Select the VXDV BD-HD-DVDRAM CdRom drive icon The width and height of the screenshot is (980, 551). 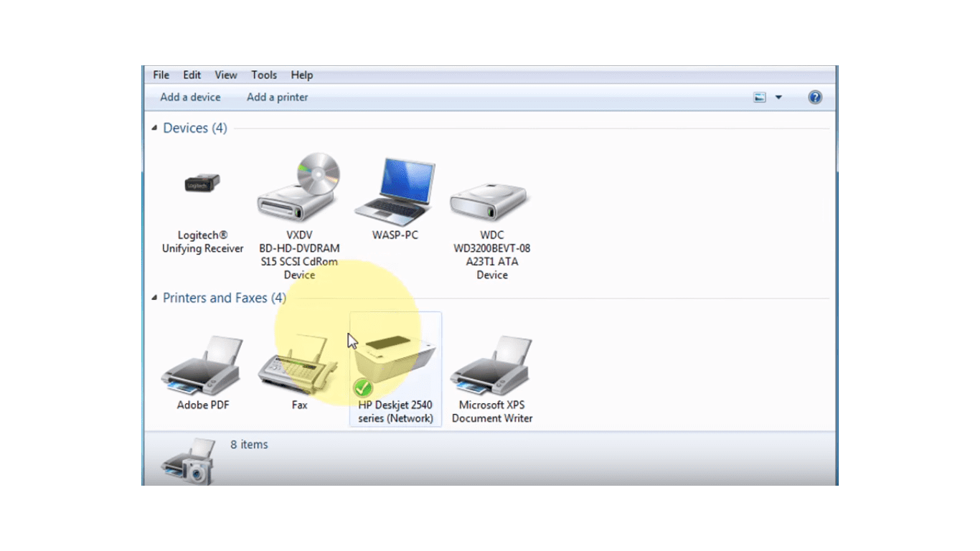(x=299, y=189)
